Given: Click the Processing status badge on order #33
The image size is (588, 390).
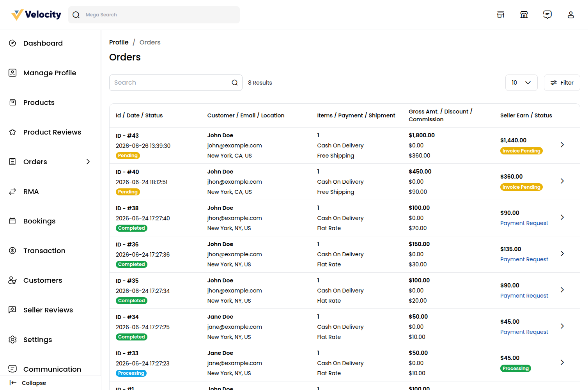Looking at the screenshot, I should [131, 373].
